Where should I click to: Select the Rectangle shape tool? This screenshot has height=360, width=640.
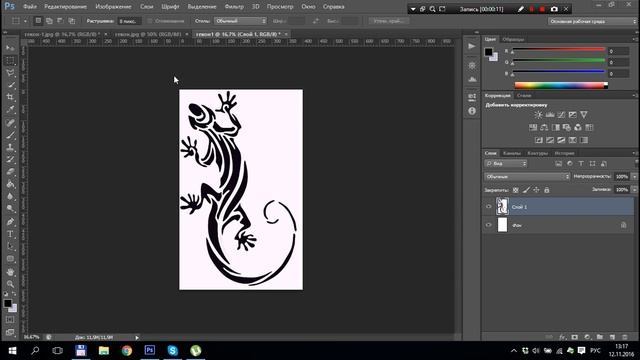[10, 259]
